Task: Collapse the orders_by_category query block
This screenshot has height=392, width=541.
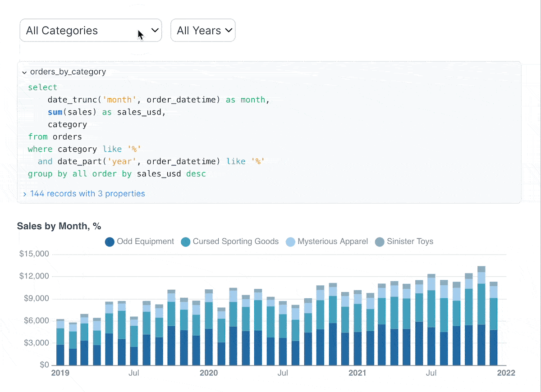Action: point(68,72)
